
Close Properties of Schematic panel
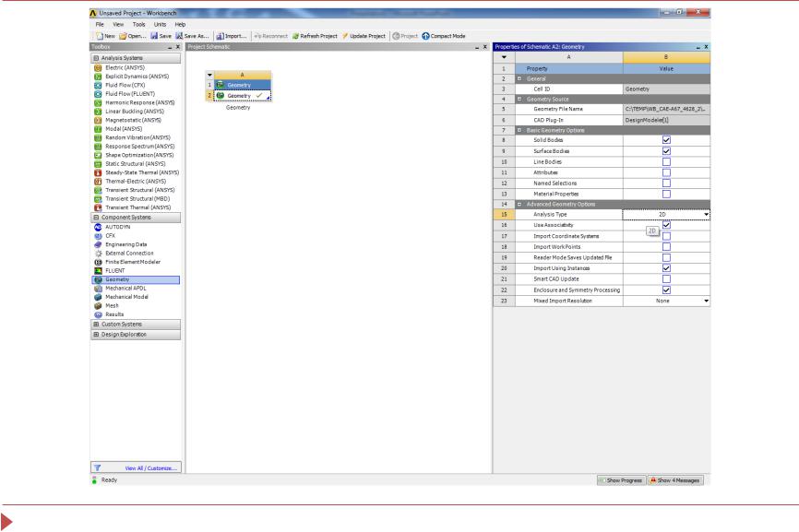706,47
